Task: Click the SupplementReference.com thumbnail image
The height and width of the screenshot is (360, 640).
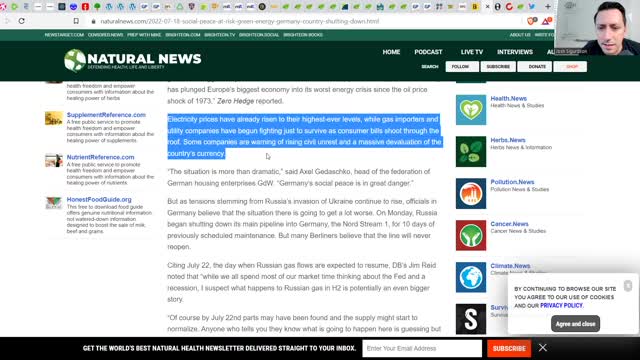Action: point(54,118)
